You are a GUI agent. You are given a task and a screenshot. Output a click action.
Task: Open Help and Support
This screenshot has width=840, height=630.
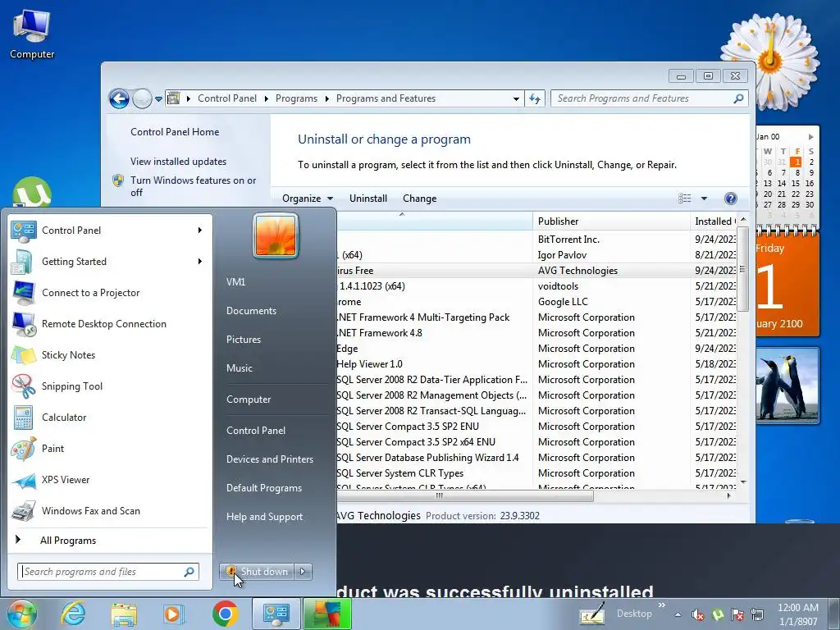[264, 517]
